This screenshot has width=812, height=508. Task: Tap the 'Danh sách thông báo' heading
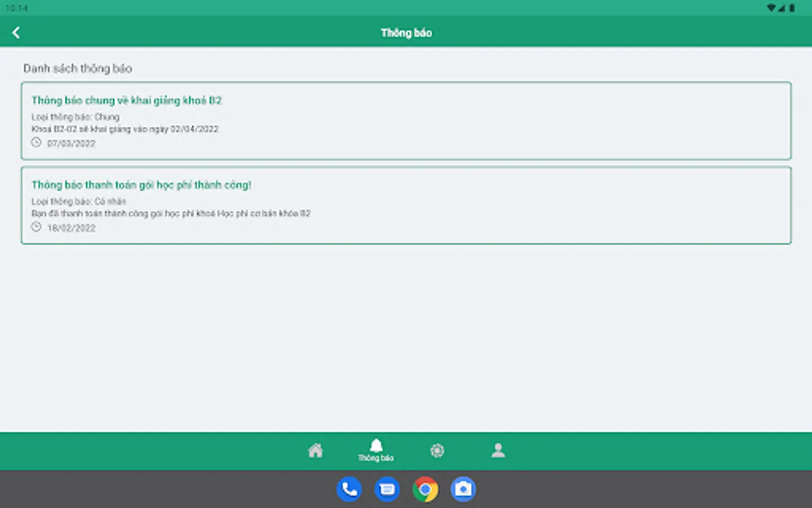77,68
